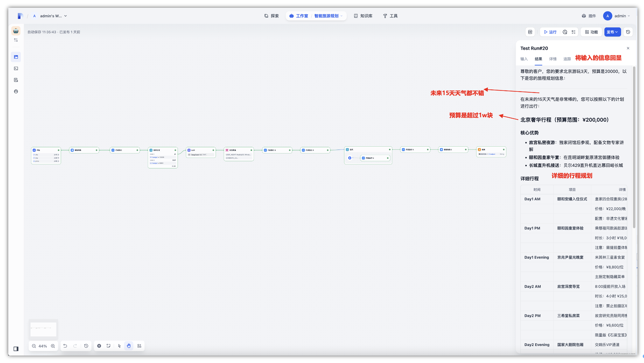The image size is (644, 363).
Task: Toggle the sidebar collapse icon at bottom-left
Action: pyautogui.click(x=16, y=349)
